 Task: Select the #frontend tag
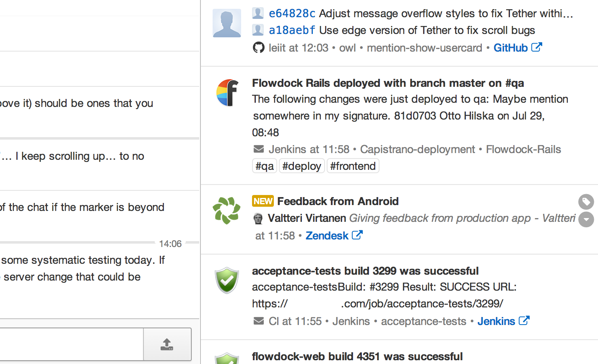coord(353,166)
